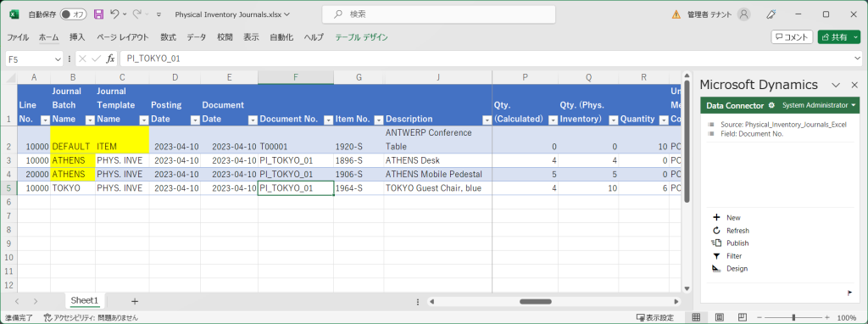The image size is (868, 324).
Task: Click the Refresh circular arrow icon
Action: [x=716, y=231]
